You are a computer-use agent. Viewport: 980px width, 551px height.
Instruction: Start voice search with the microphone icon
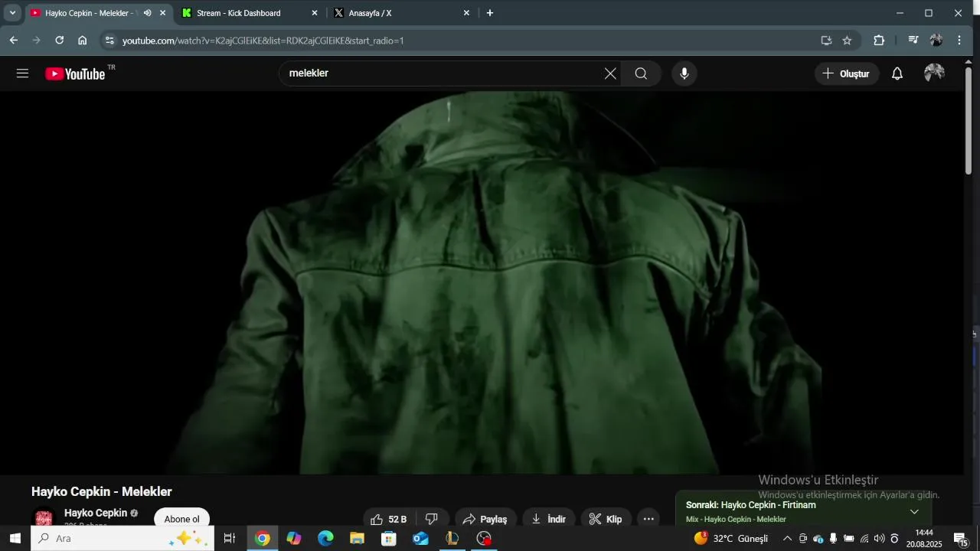(684, 73)
